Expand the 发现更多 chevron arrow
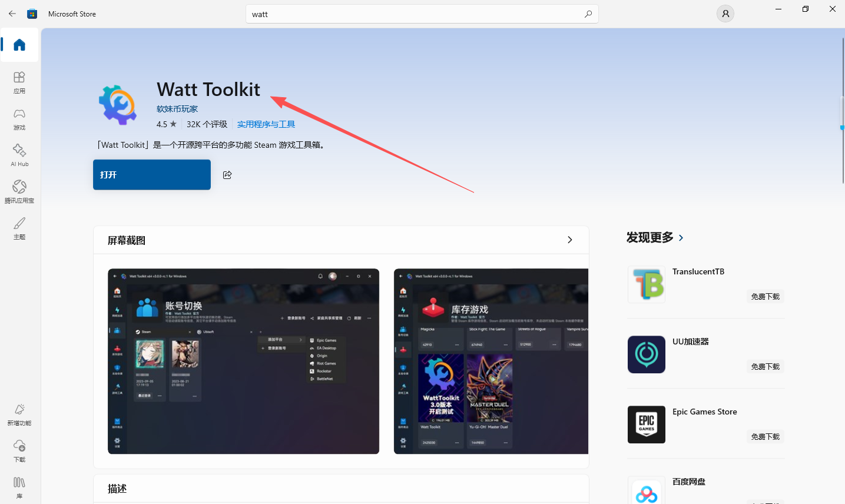 [681, 238]
